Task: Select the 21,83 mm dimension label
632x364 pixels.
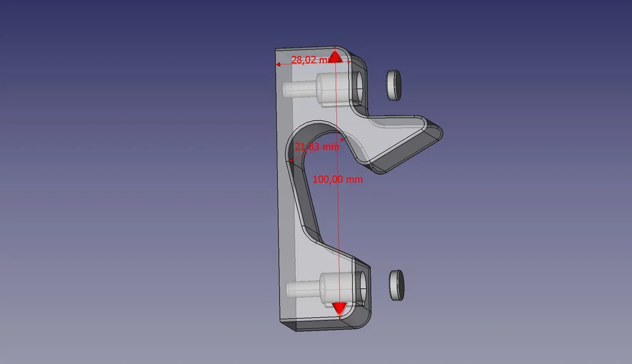Action: coord(317,147)
